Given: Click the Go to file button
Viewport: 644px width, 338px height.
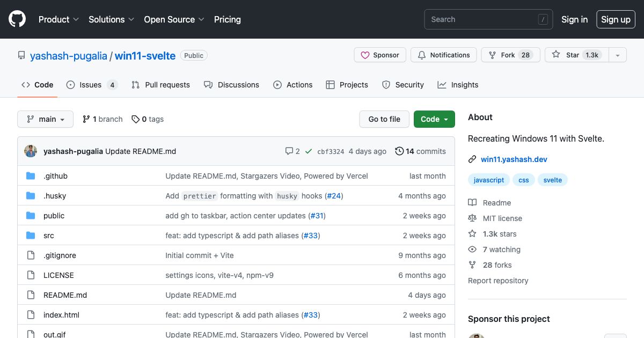Looking at the screenshot, I should click(x=384, y=119).
